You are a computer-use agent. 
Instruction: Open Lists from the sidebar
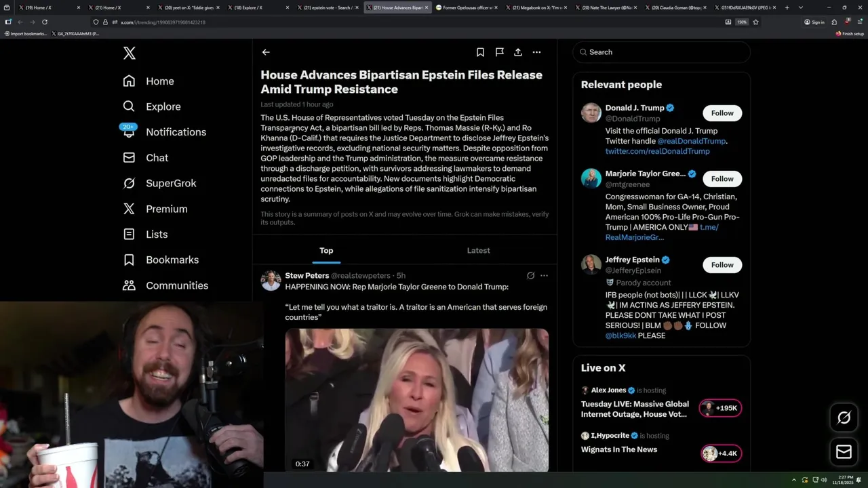click(x=145, y=235)
